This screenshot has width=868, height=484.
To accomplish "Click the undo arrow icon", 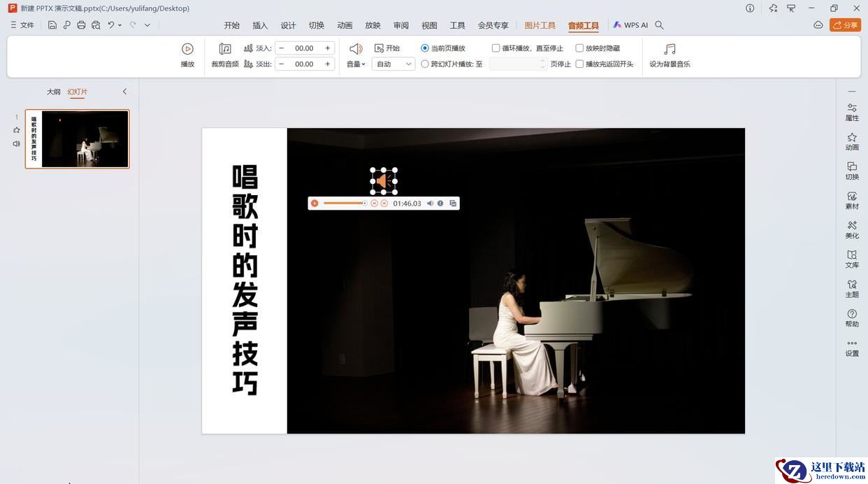I will point(111,25).
